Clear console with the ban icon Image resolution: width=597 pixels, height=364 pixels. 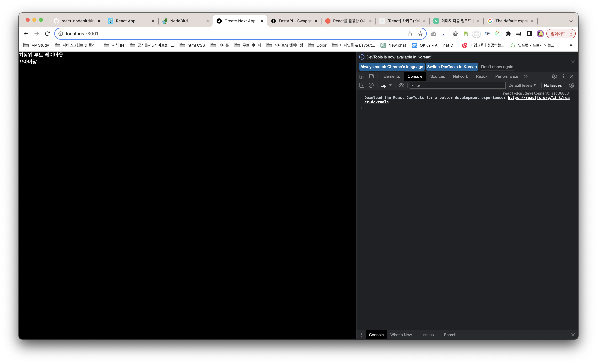(x=371, y=85)
